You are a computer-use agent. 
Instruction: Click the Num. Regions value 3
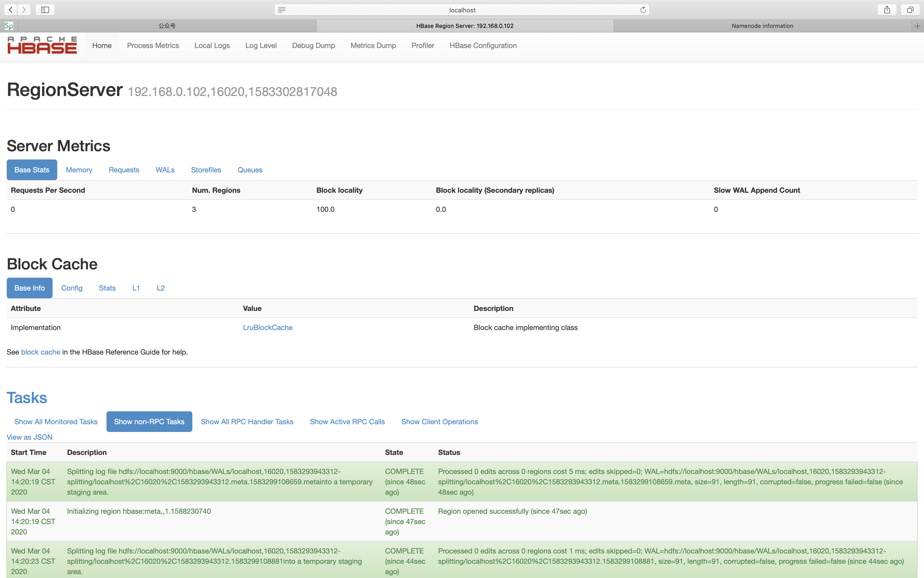[x=194, y=210]
